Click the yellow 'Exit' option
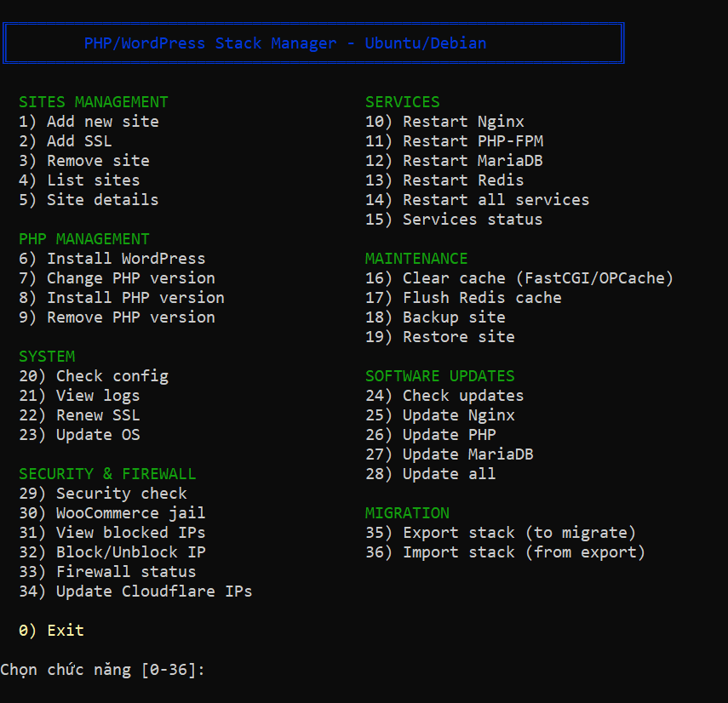Viewport: 728px width, 703px height. [51, 631]
